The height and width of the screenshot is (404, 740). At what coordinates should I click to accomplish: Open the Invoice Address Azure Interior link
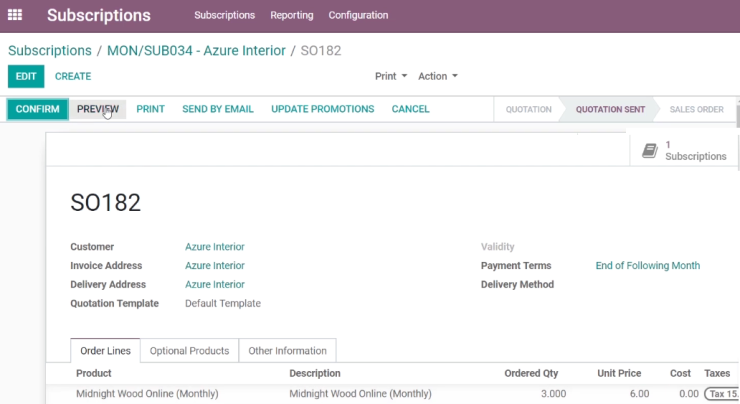tap(215, 266)
